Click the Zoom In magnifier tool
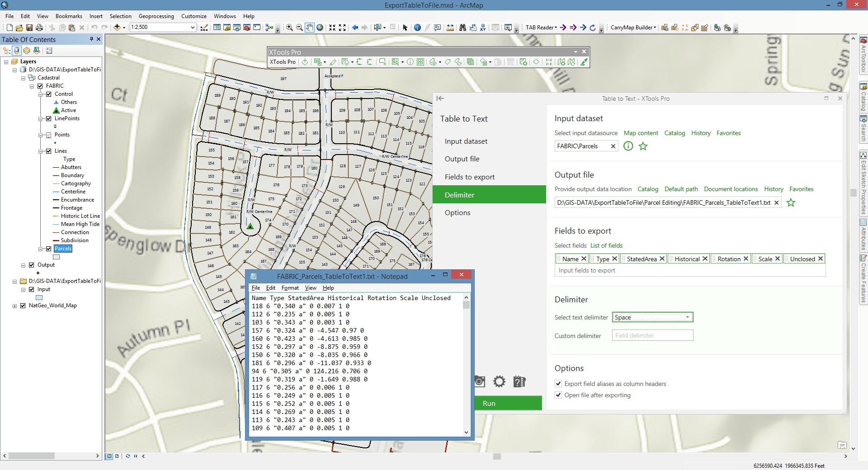The width and height of the screenshot is (868, 470). pyautogui.click(x=289, y=28)
